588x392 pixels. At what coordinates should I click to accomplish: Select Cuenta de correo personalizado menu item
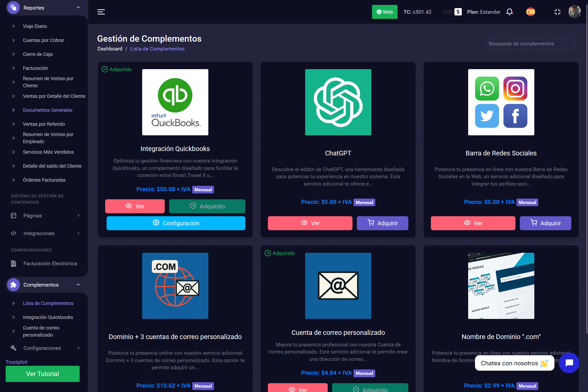41,331
